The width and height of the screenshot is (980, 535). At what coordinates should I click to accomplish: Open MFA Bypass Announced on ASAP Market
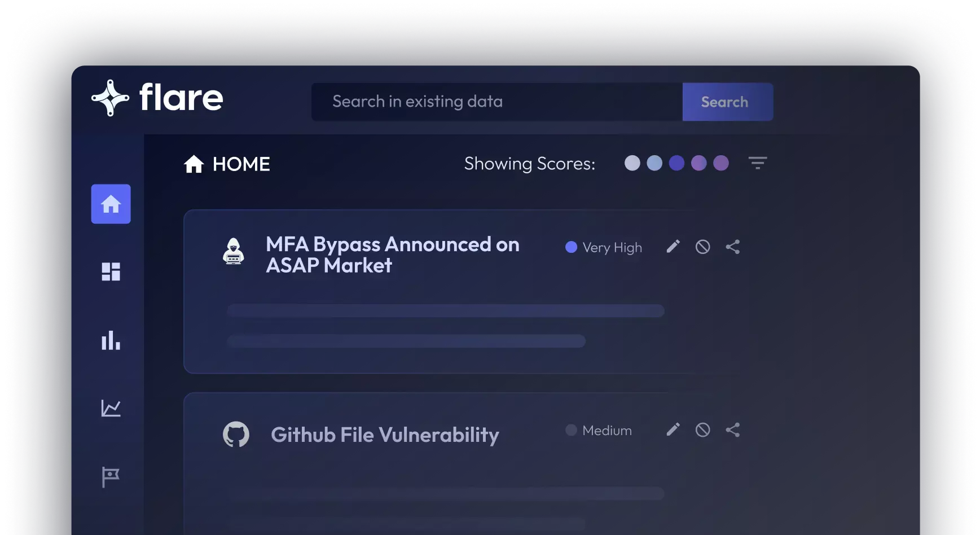(393, 255)
